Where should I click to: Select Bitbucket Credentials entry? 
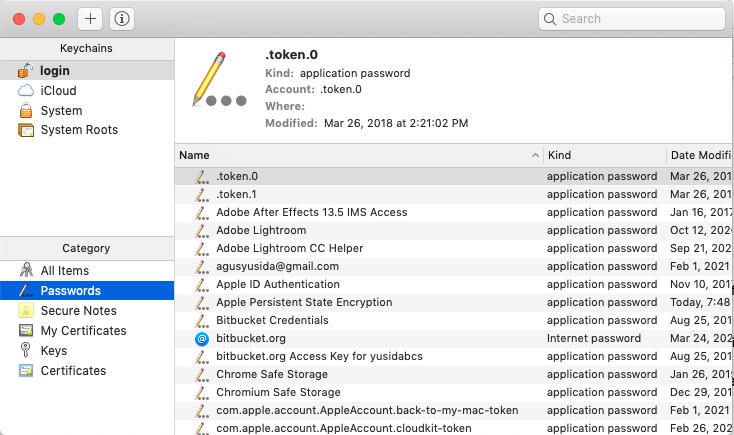[x=455, y=320]
